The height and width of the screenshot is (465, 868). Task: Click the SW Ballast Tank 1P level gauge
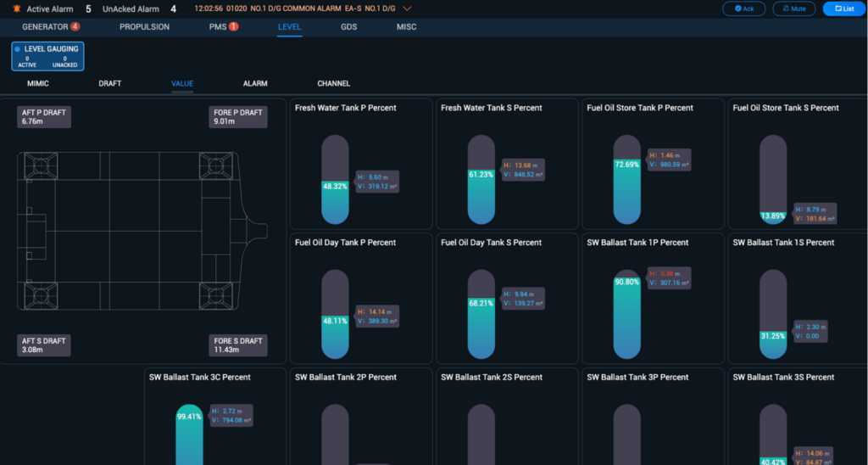[x=626, y=316]
